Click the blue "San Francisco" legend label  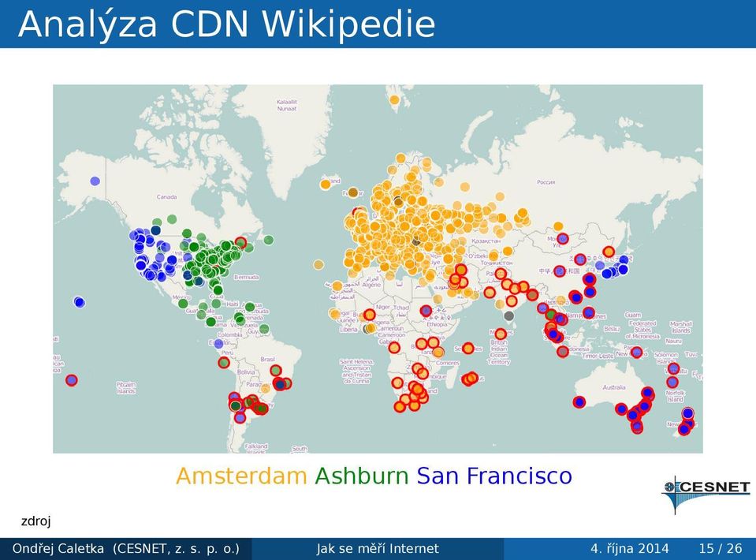tap(494, 476)
